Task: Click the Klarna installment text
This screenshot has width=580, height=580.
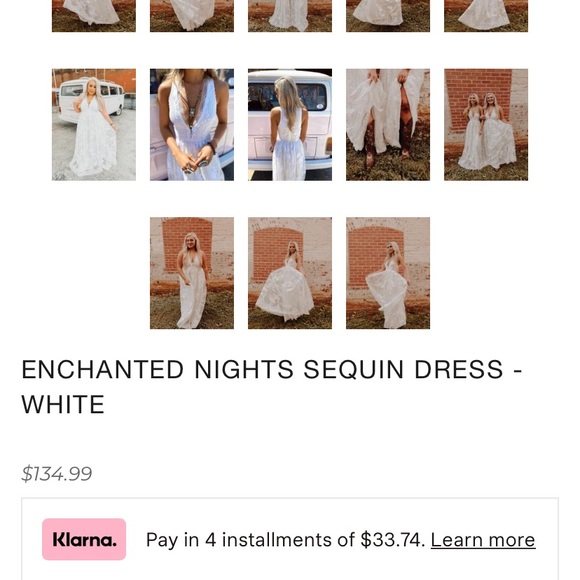Action: 285,540
